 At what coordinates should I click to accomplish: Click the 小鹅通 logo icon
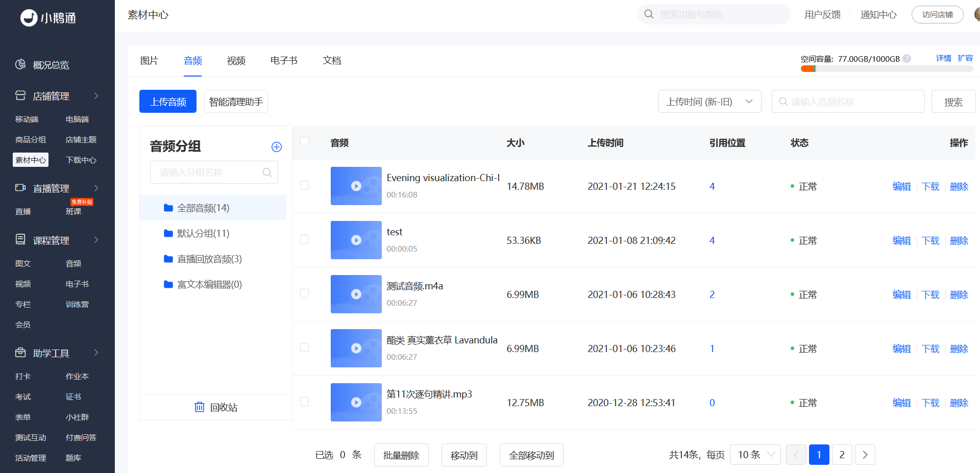29,18
